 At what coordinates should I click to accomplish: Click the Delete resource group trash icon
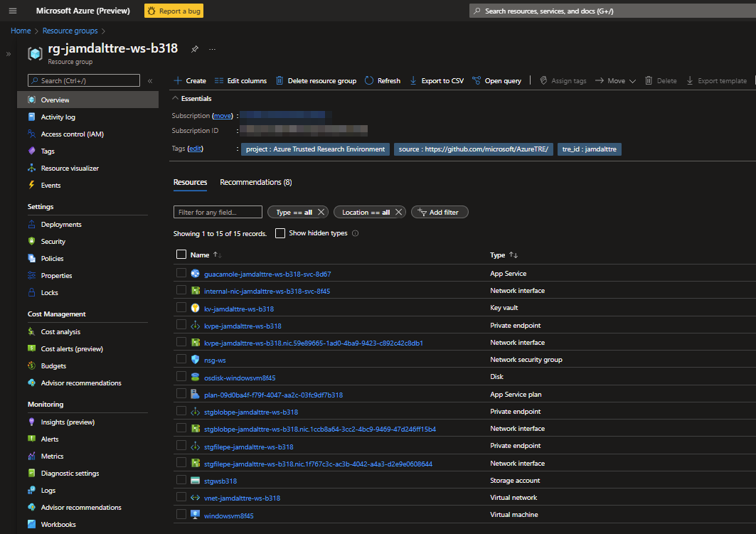pos(279,81)
